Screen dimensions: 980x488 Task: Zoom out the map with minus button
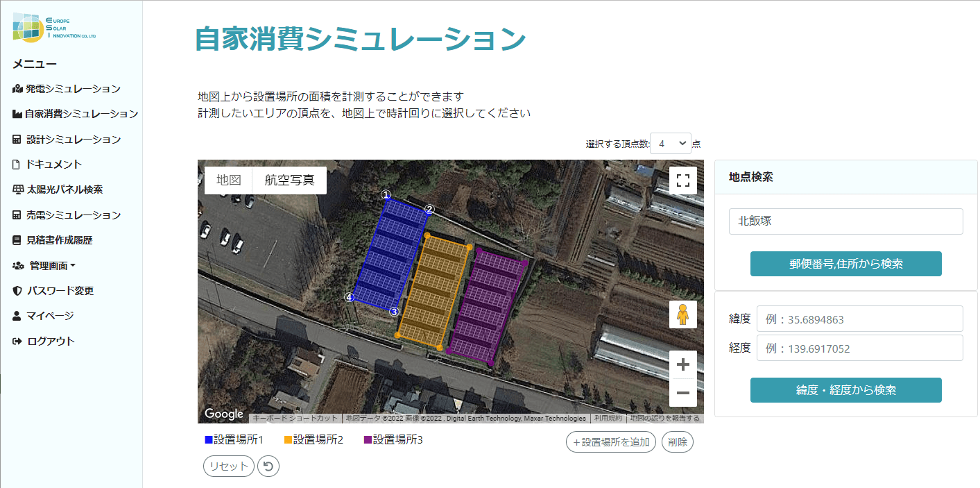click(682, 393)
